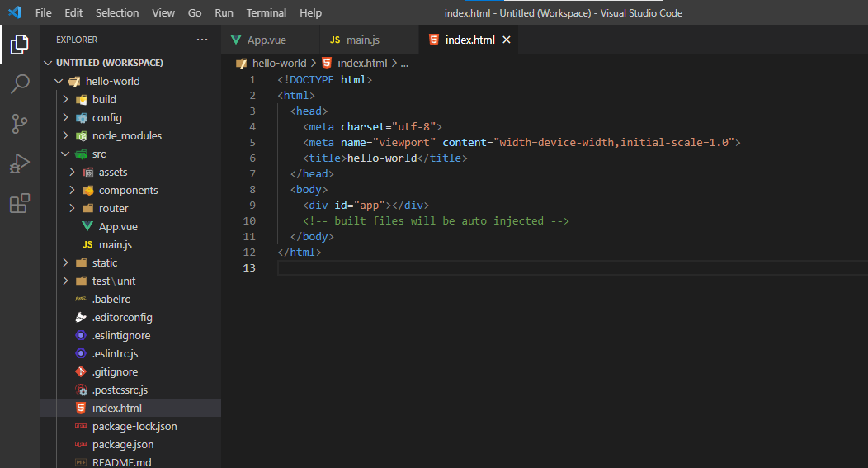The width and height of the screenshot is (868, 468).
Task: Expand the components folder
Action: point(128,190)
